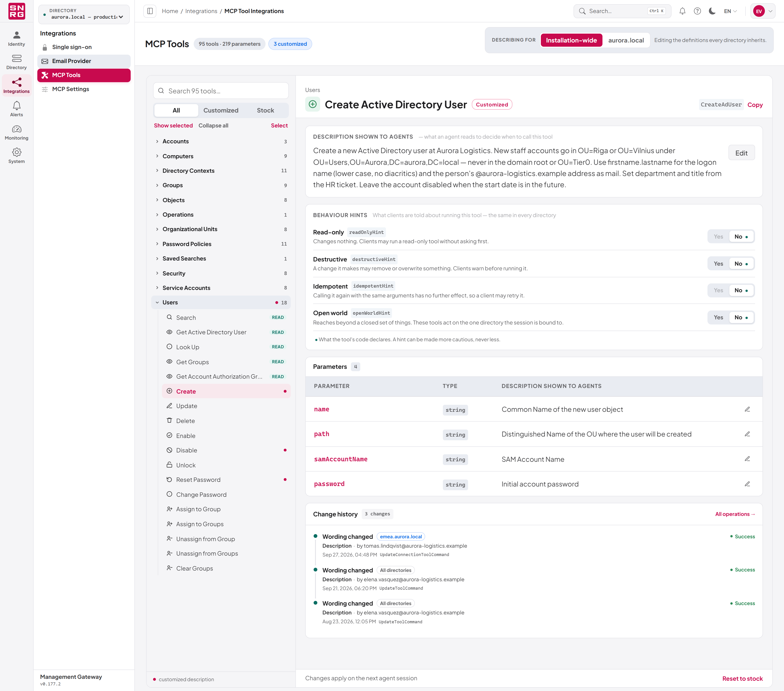Set Read-only hint to No
Screen dimensions: 784x691
[741, 237]
